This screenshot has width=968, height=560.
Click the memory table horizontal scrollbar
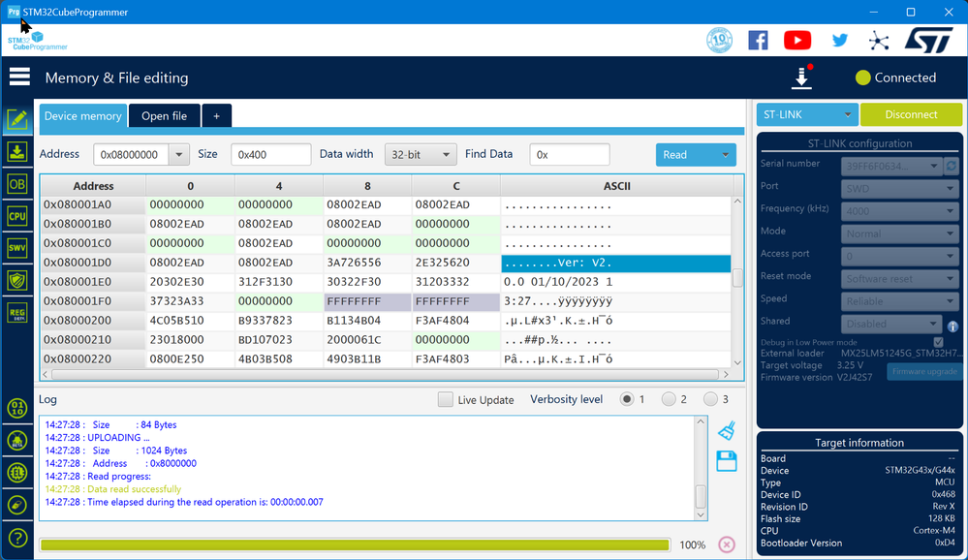click(x=386, y=374)
